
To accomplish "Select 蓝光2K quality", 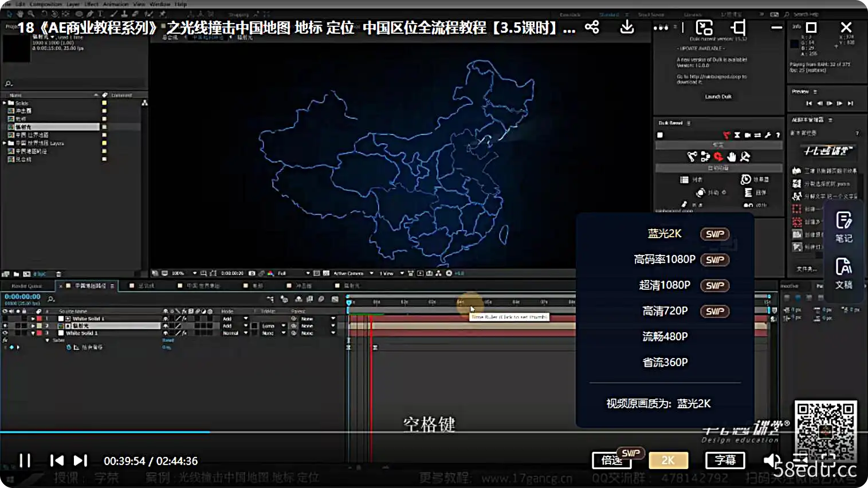I will pos(665,234).
